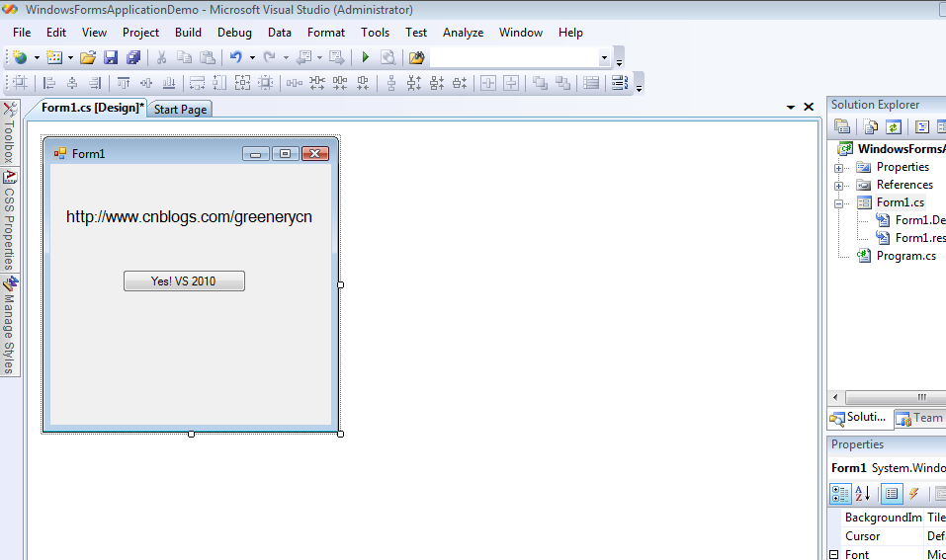Open the Analyze menu
The image size is (946, 560).
point(463,33)
